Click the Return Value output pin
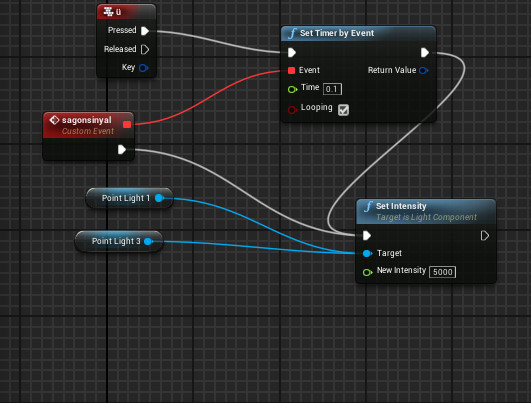 pyautogui.click(x=424, y=70)
